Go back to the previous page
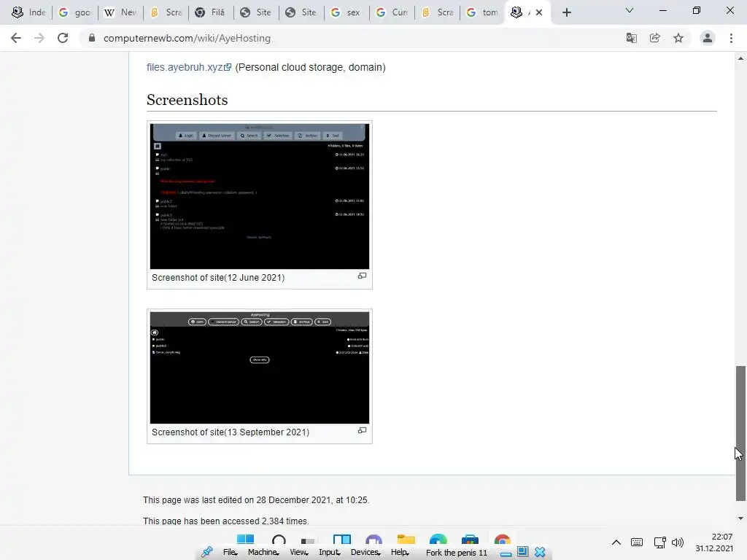The height and width of the screenshot is (560, 747). [16, 38]
